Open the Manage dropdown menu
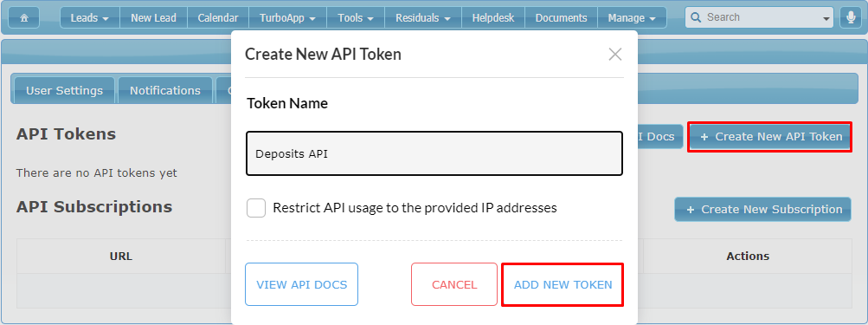 coord(632,17)
